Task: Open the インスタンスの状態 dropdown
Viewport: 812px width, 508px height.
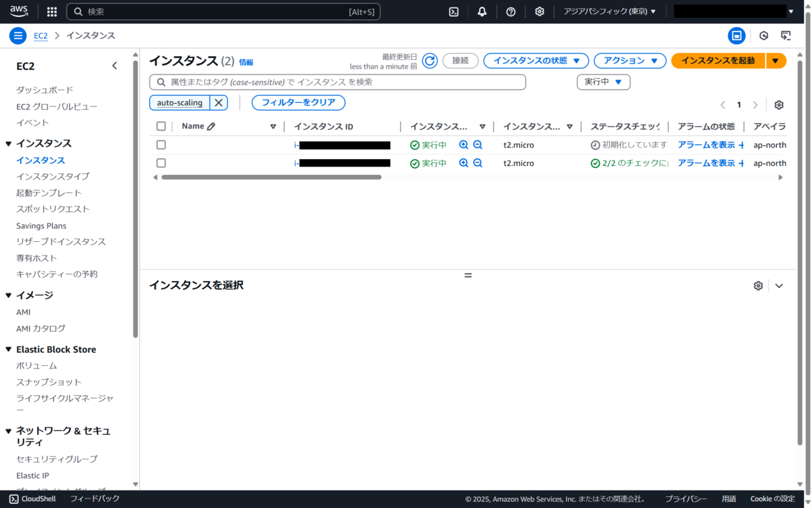Action: click(x=536, y=61)
